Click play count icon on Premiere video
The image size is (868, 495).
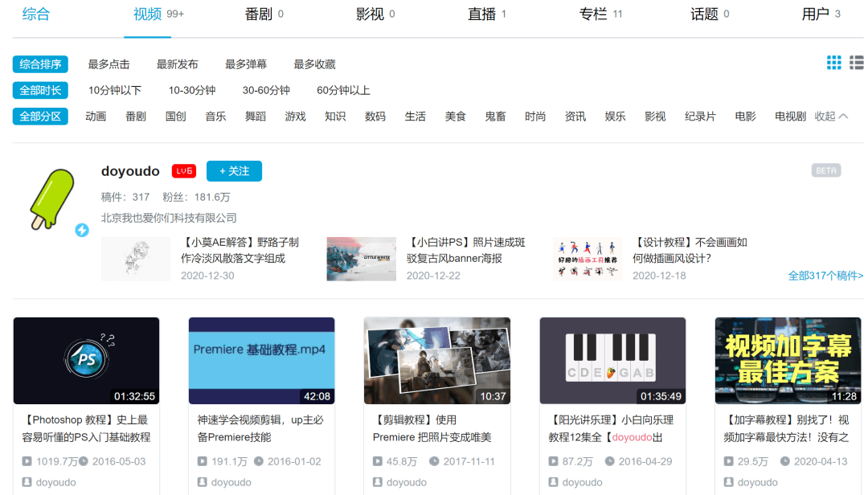pos(203,461)
